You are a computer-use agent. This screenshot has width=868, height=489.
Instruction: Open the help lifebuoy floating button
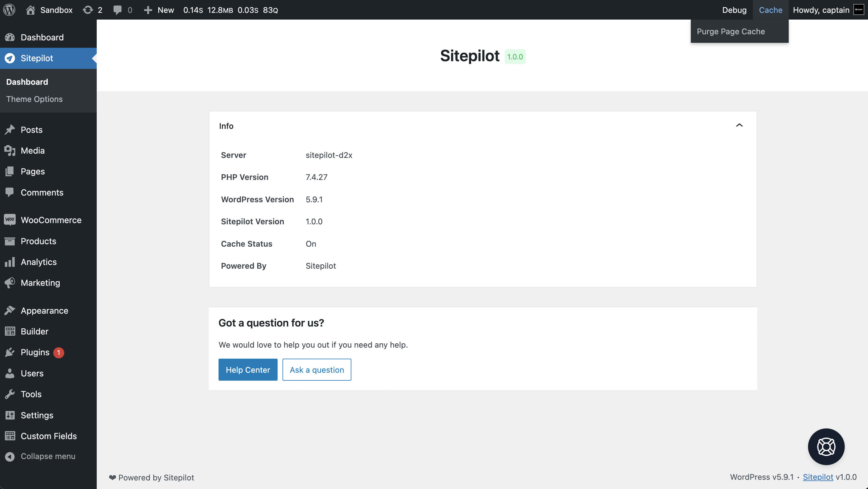(x=826, y=446)
